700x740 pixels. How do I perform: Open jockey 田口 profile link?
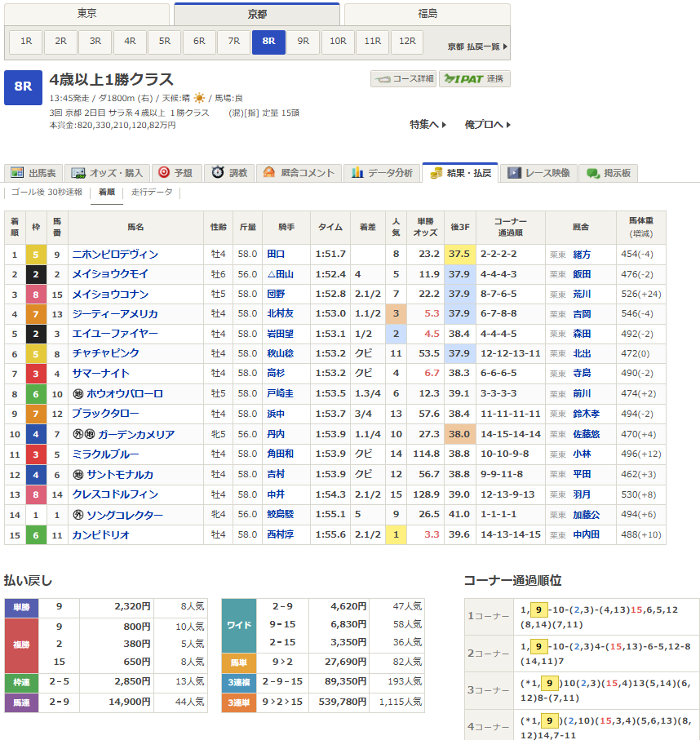(x=276, y=255)
